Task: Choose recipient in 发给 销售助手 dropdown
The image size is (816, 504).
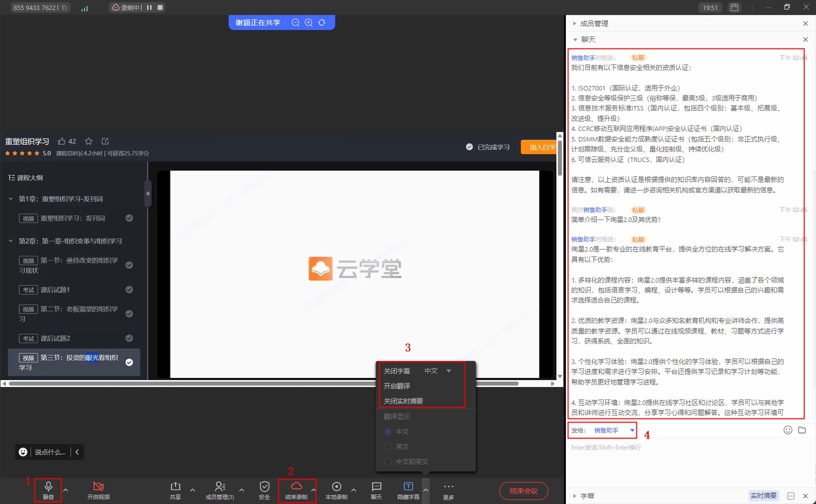Action: click(x=614, y=430)
